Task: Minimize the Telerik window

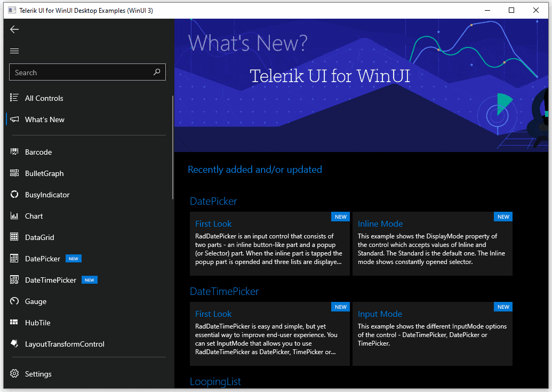Action: click(487, 10)
